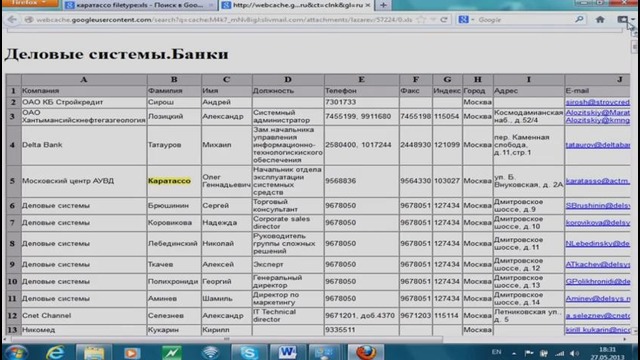This screenshot has width=640, height=360.
Task: Click the volume speaker tray icon
Action: (x=574, y=353)
